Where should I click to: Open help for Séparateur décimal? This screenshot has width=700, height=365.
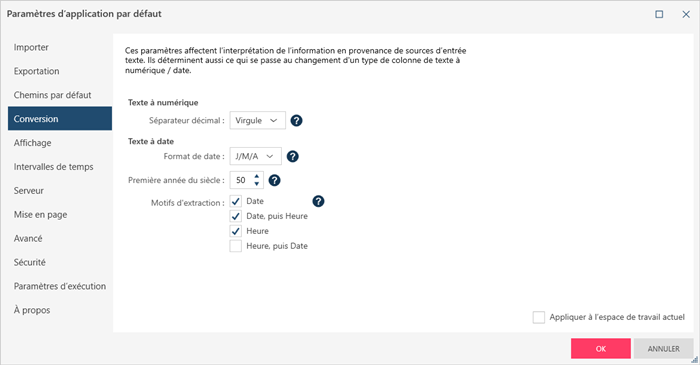pyautogui.click(x=296, y=120)
